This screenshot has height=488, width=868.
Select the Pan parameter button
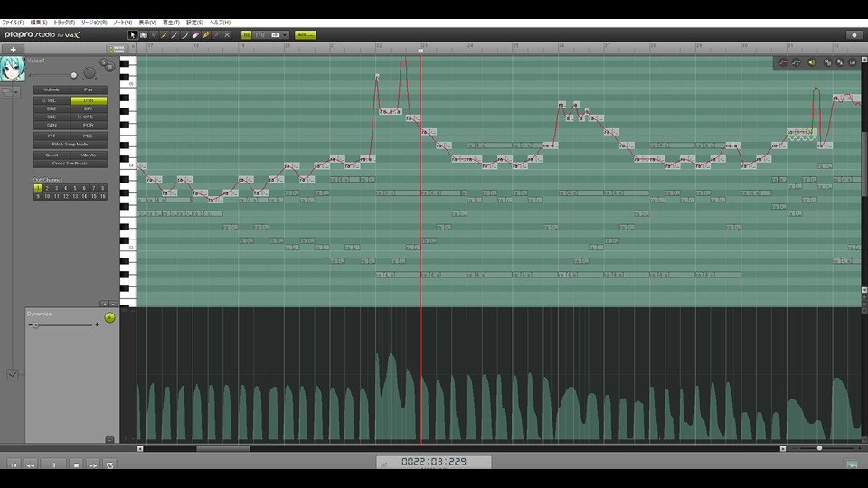tap(89, 89)
